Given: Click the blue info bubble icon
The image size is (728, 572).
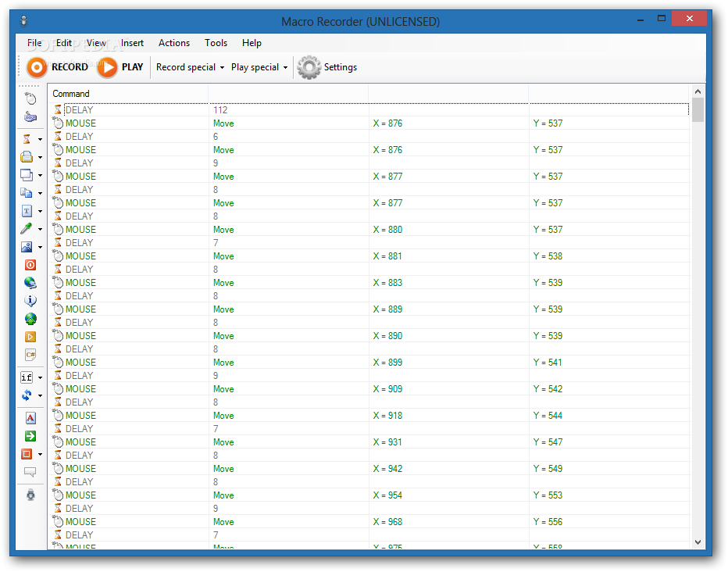Looking at the screenshot, I should coord(30,300).
